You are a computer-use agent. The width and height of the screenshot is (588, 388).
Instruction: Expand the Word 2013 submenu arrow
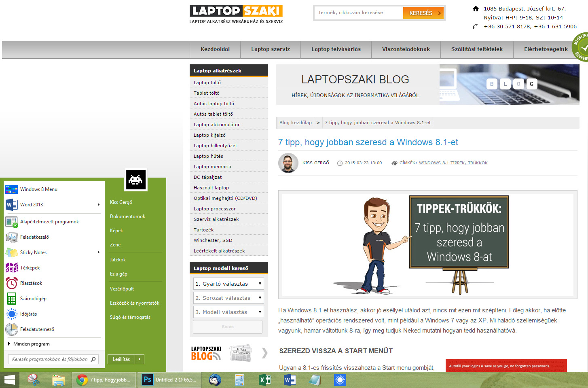[x=98, y=205]
